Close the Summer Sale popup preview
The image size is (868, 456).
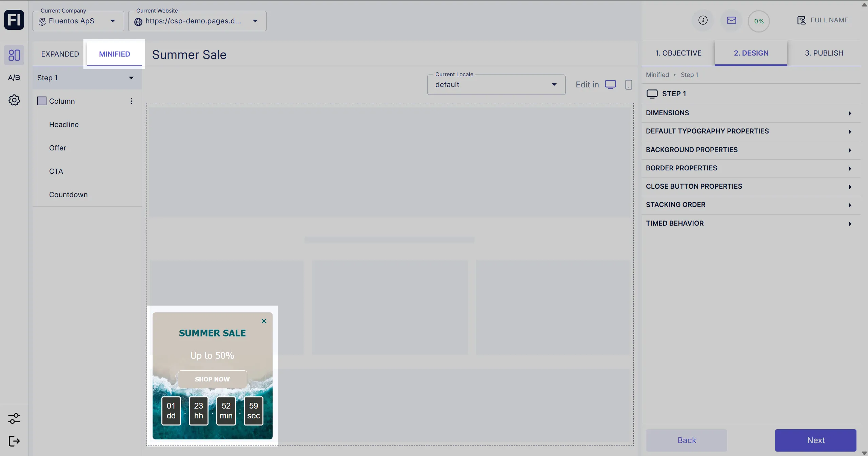pyautogui.click(x=264, y=321)
